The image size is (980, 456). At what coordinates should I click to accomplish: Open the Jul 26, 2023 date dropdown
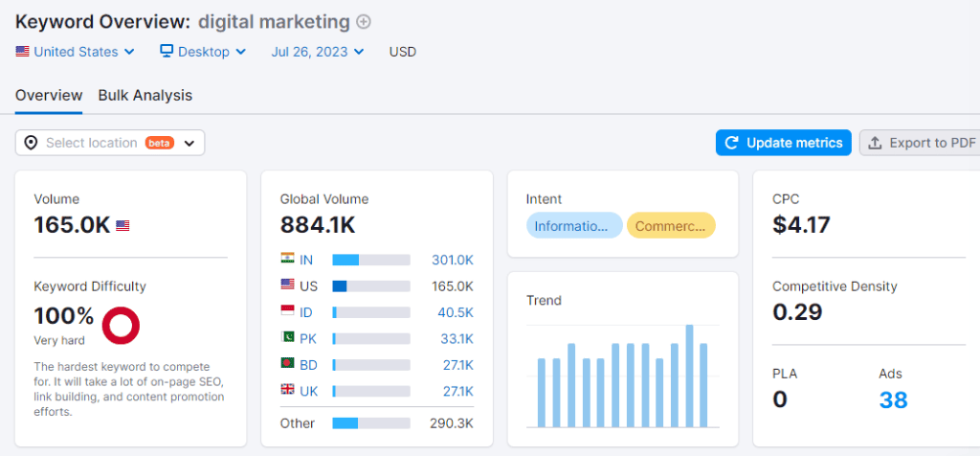coord(318,52)
